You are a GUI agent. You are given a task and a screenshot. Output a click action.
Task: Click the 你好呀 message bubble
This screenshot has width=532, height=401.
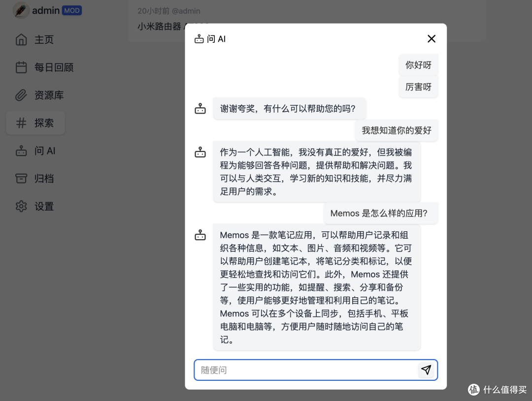pos(418,65)
